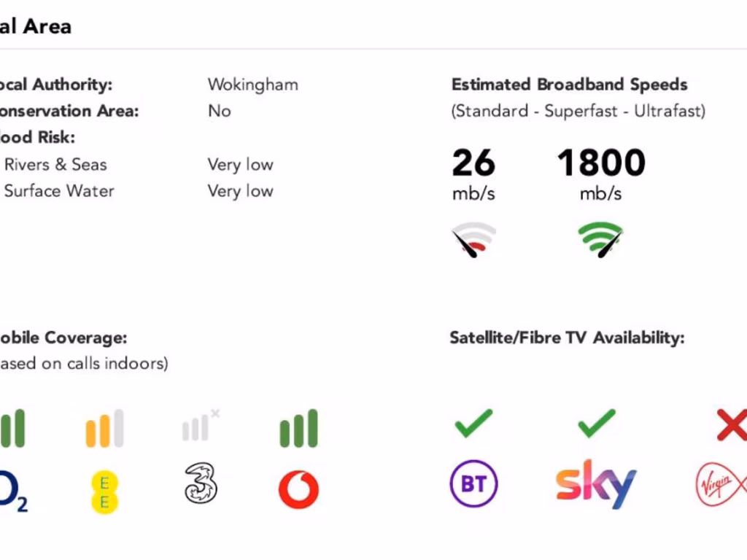Screen dimensions: 747x560
Task: Click the green checkmark above Sky
Action: 596,424
